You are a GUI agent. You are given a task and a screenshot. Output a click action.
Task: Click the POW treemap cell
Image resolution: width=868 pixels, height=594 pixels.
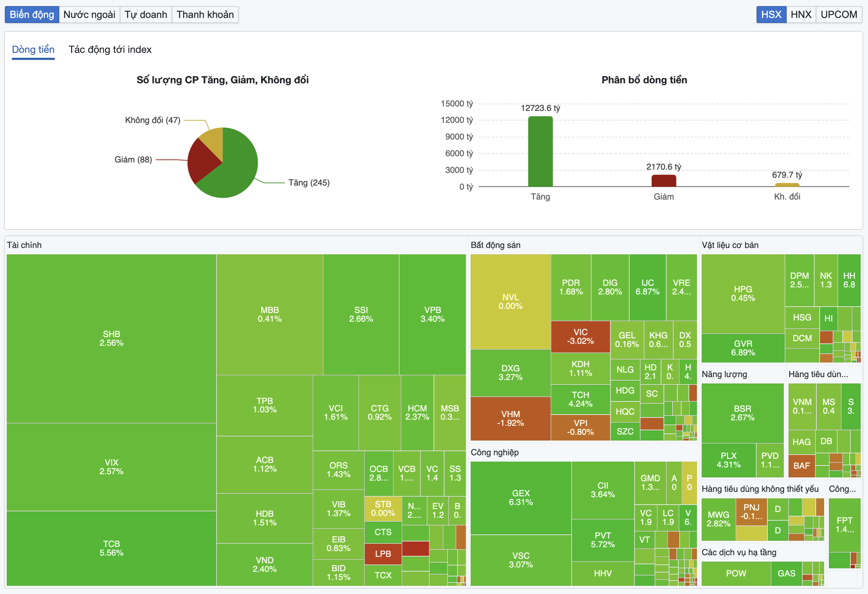click(x=736, y=573)
